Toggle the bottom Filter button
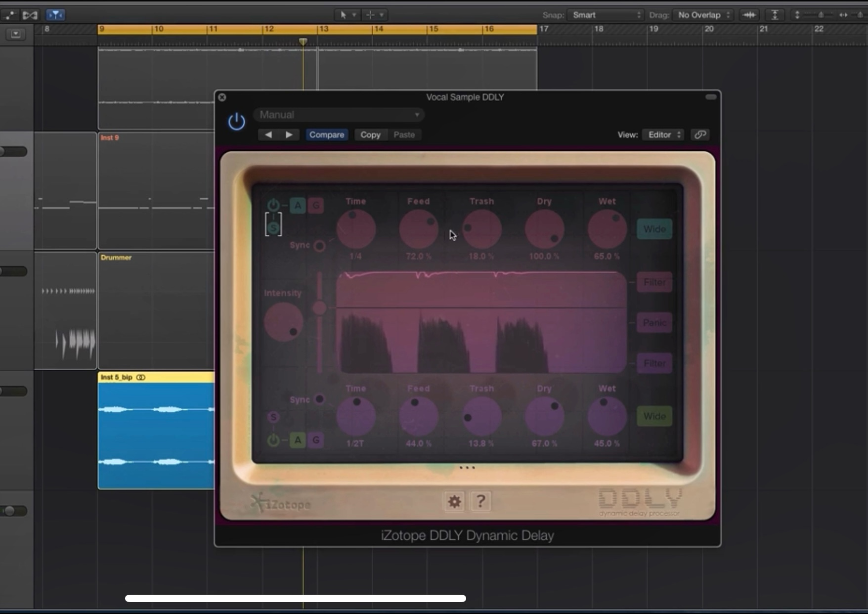 654,363
